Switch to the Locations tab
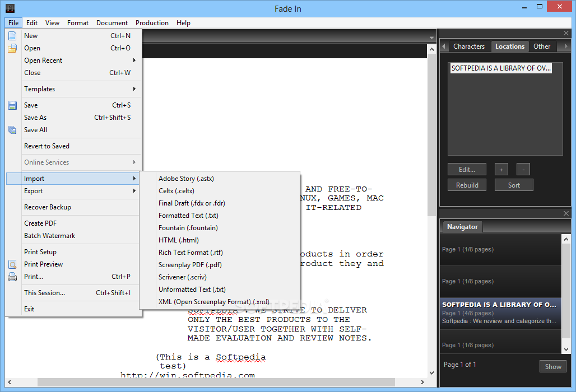 pos(510,46)
